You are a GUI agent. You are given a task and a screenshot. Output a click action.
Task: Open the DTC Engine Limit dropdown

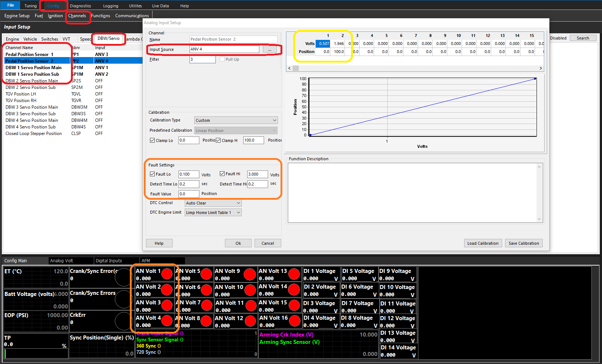[213, 213]
